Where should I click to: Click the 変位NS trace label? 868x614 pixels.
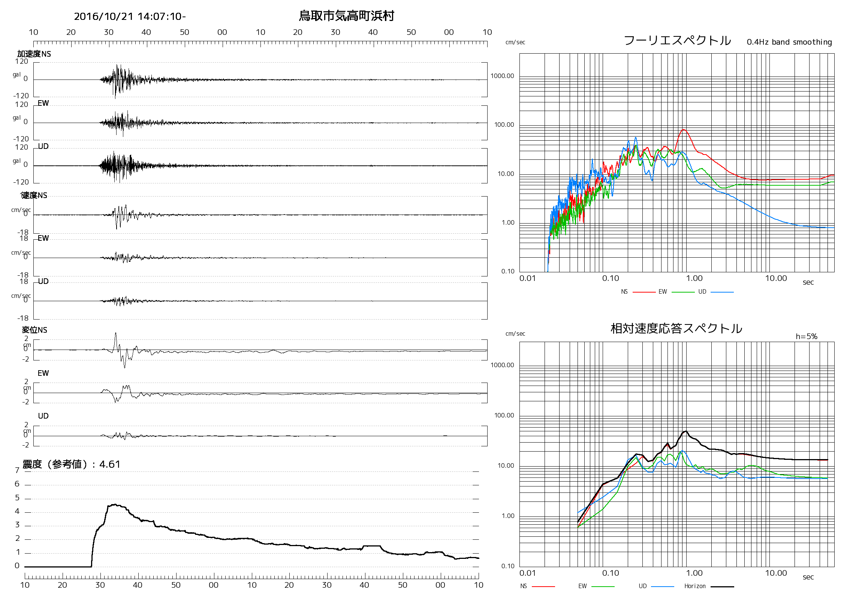34,330
